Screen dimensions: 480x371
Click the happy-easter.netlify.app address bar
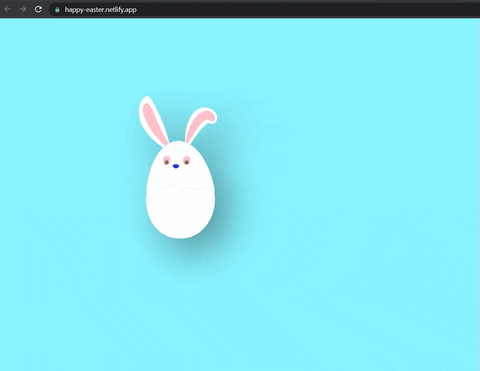[265, 10]
